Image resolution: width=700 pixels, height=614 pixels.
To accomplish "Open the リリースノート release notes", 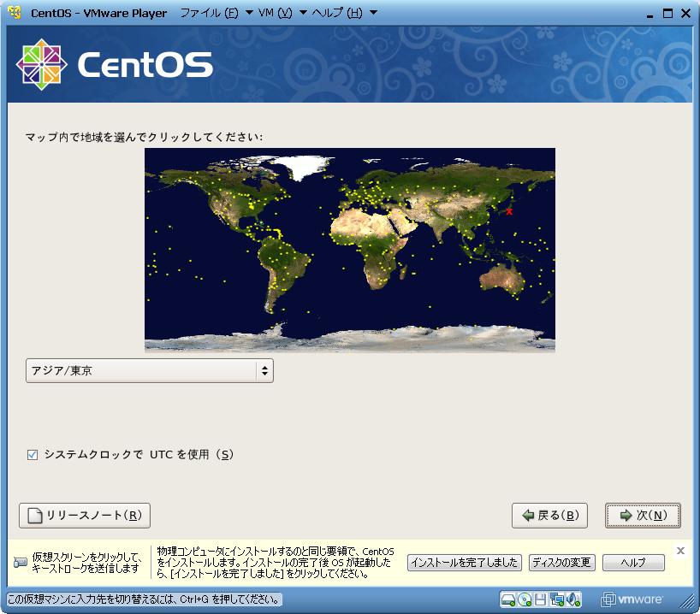I will 85,516.
